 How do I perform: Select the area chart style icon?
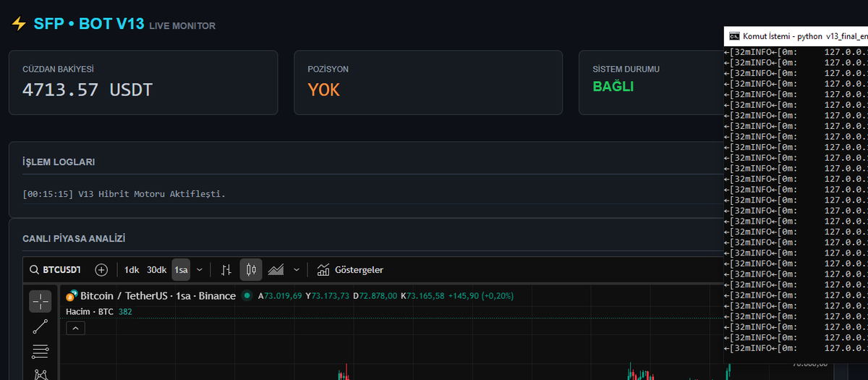tap(276, 270)
